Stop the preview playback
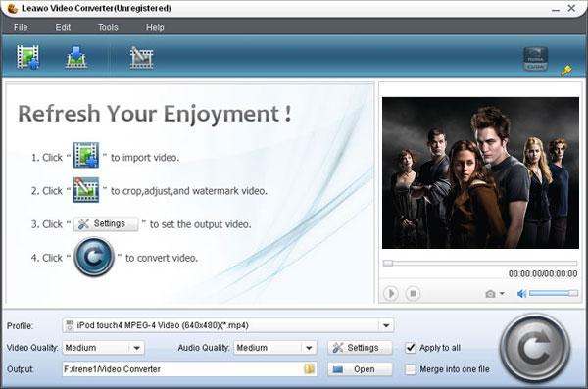588x389 pixels. tap(413, 293)
